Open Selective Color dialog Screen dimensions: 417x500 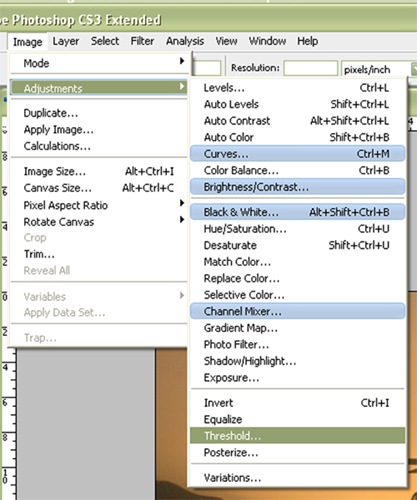(x=298, y=295)
